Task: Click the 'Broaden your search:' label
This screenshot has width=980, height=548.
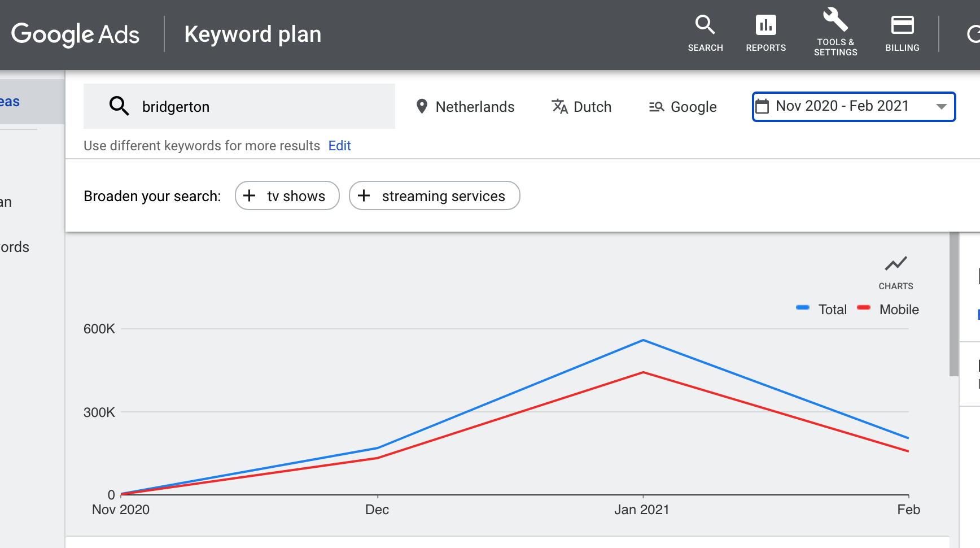Action: [152, 196]
